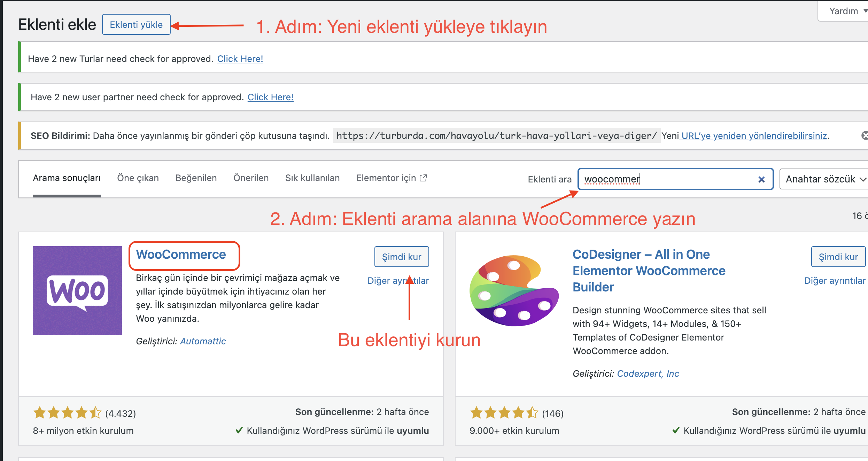Screen dimensions: 868x461
Task: Open the Önerilen tab
Action: click(251, 178)
